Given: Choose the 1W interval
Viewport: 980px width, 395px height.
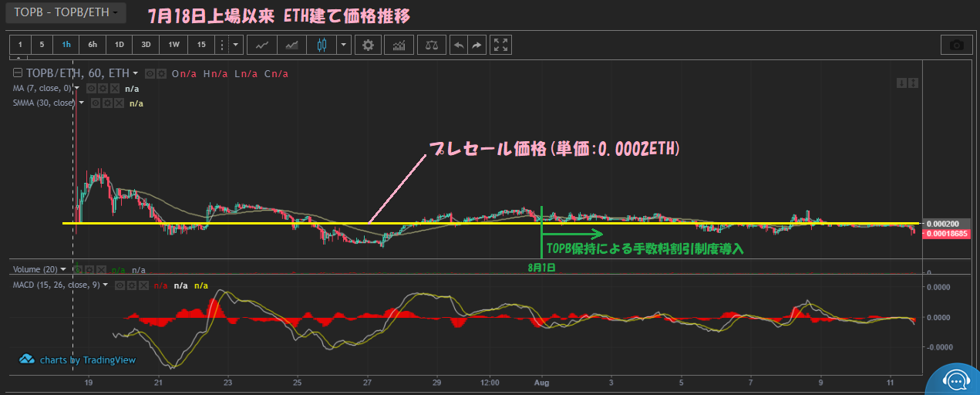Looking at the screenshot, I should (174, 45).
